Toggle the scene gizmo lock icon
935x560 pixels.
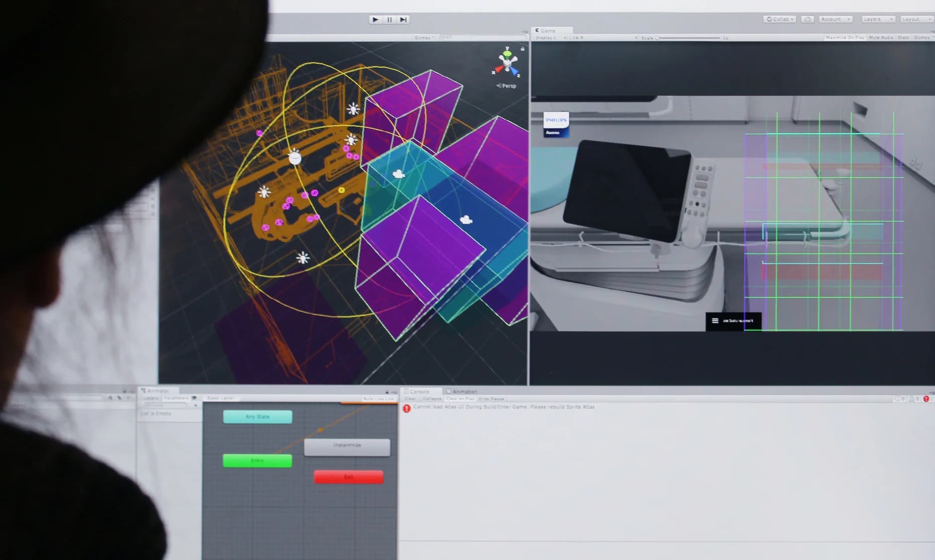point(522,49)
